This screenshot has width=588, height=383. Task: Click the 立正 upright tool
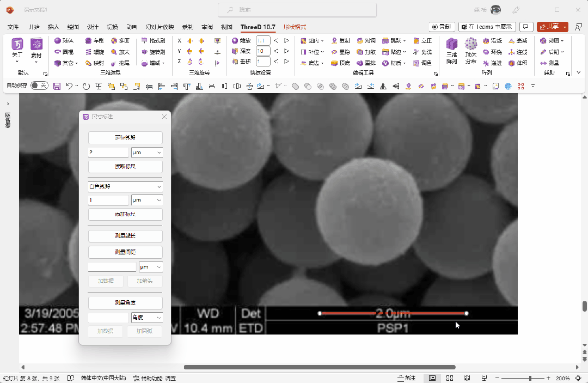coord(422,40)
